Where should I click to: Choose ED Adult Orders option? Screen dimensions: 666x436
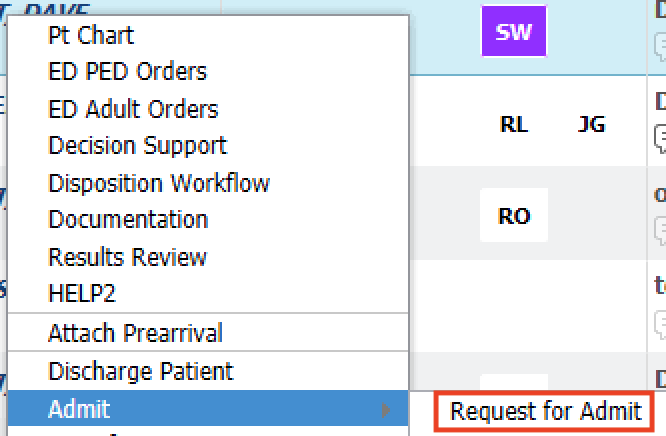133,109
